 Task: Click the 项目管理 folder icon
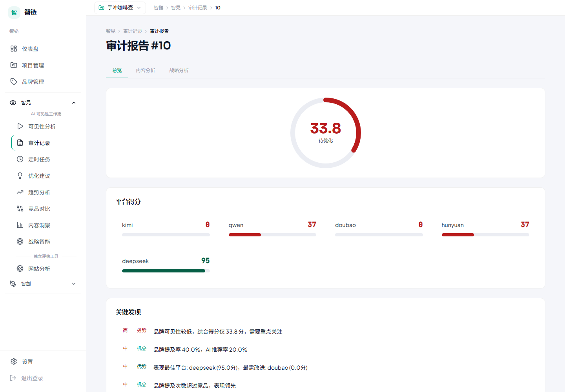coord(14,65)
